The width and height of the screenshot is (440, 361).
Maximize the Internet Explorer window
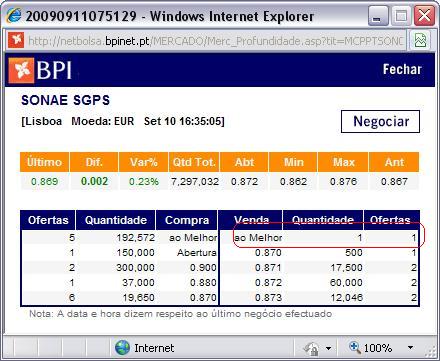click(x=401, y=16)
